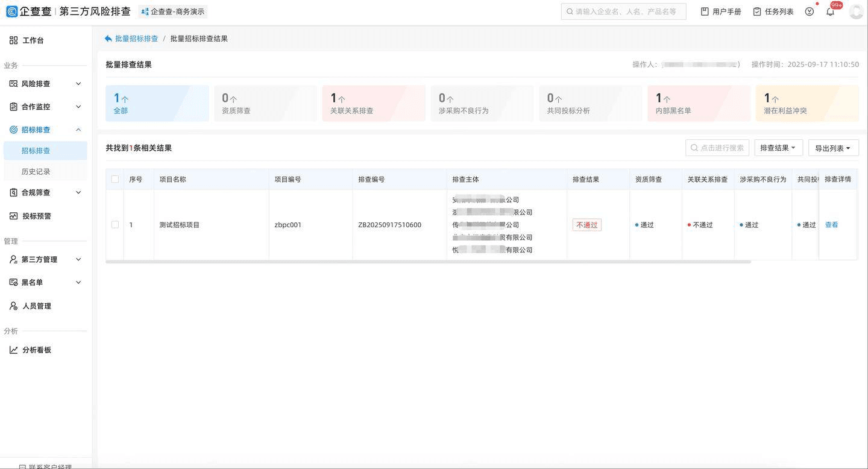Click the back arrow beside 批量招标排查
This screenshot has width=868, height=469.
108,39
